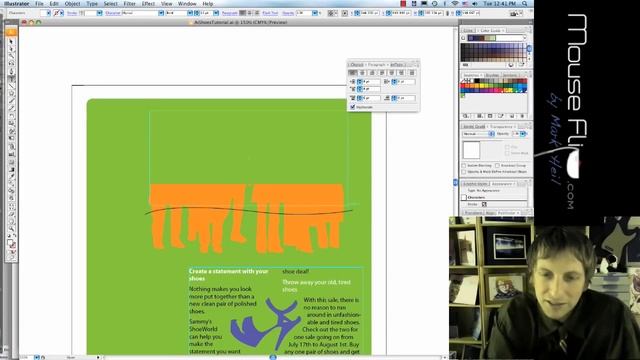Open font size dropdown in control bar

(216, 13)
